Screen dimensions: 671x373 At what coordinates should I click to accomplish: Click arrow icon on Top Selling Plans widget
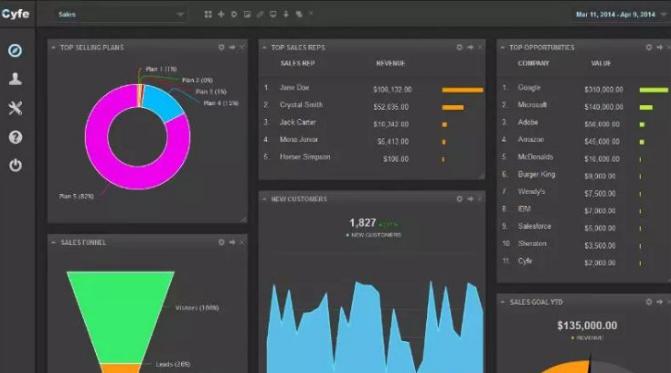coord(232,47)
